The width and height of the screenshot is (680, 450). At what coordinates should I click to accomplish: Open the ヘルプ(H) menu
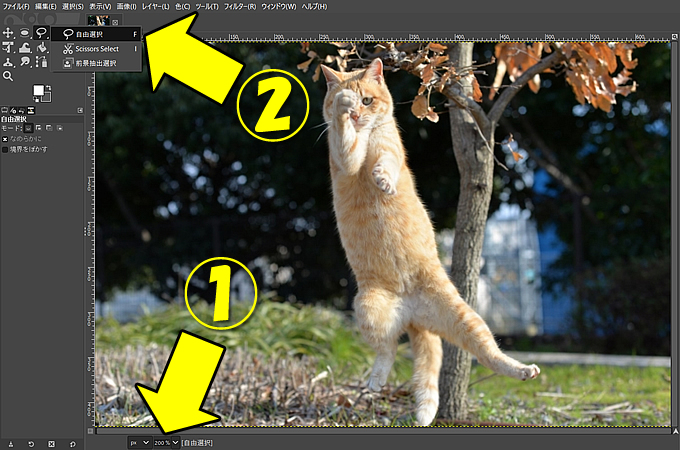pyautogui.click(x=314, y=7)
